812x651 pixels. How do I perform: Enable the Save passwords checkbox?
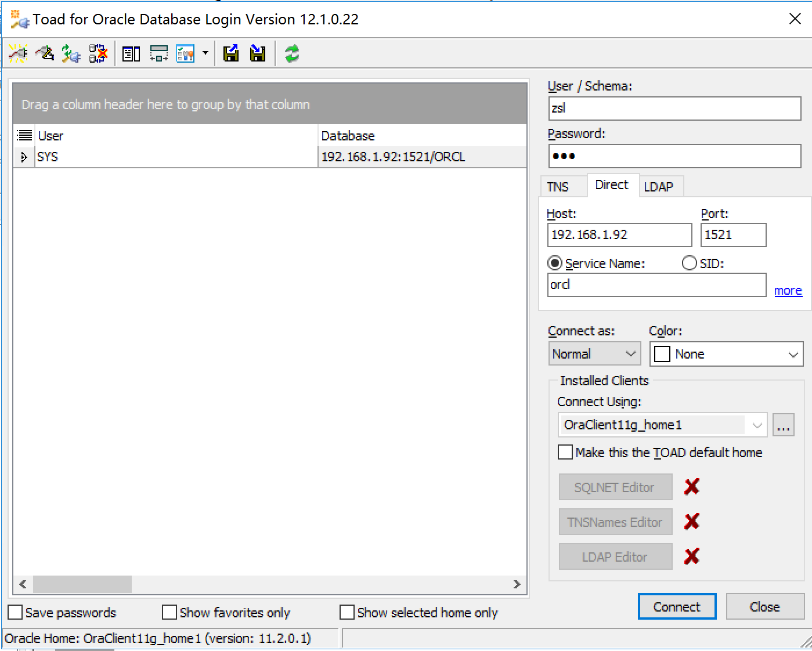[16, 613]
